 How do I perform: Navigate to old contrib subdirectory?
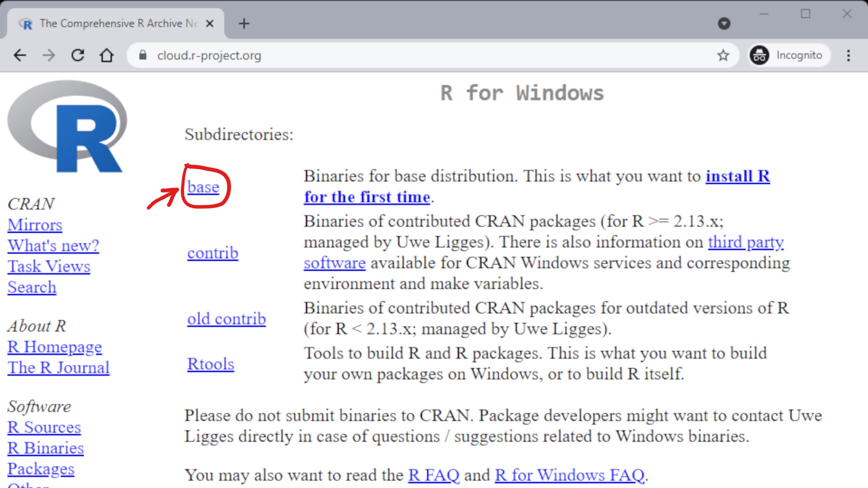[x=226, y=318]
